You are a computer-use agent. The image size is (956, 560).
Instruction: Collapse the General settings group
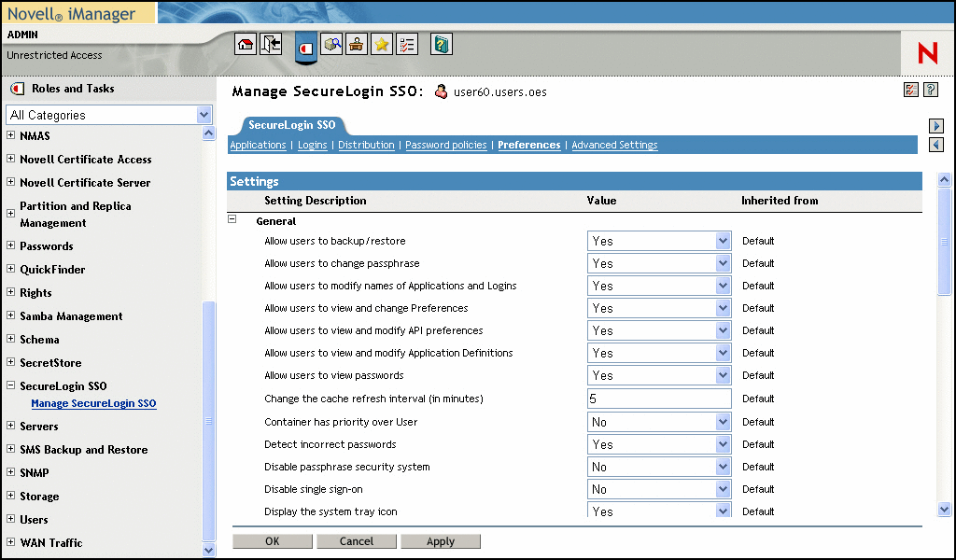(232, 218)
